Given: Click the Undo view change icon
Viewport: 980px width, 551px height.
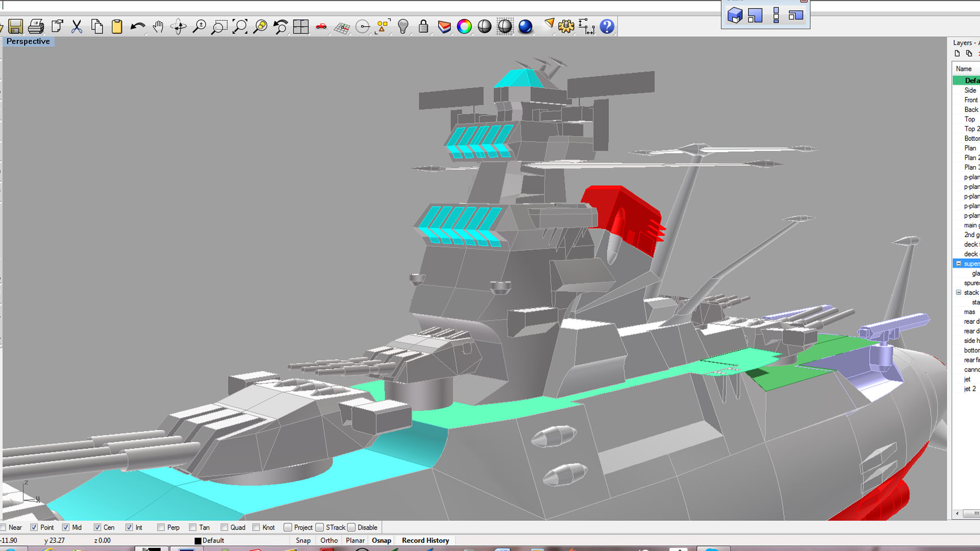Looking at the screenshot, I should [280, 27].
